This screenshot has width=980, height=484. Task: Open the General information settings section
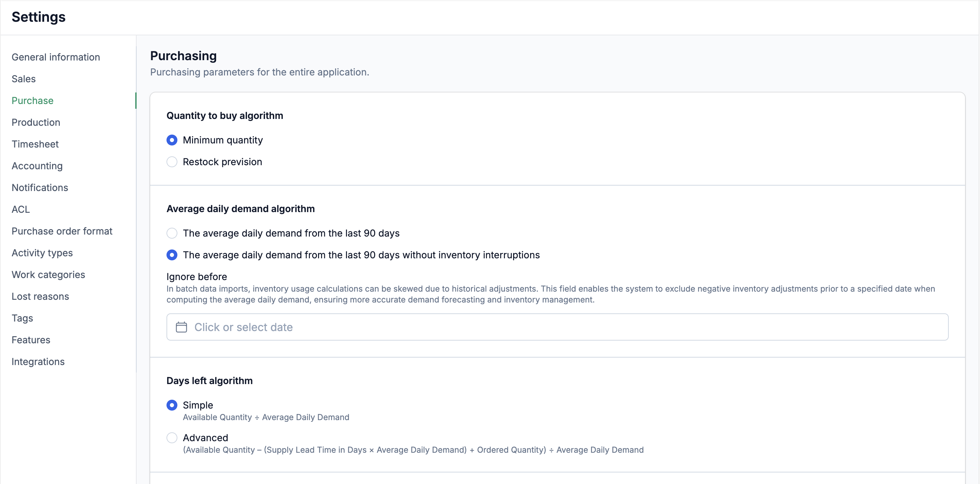[56, 57]
